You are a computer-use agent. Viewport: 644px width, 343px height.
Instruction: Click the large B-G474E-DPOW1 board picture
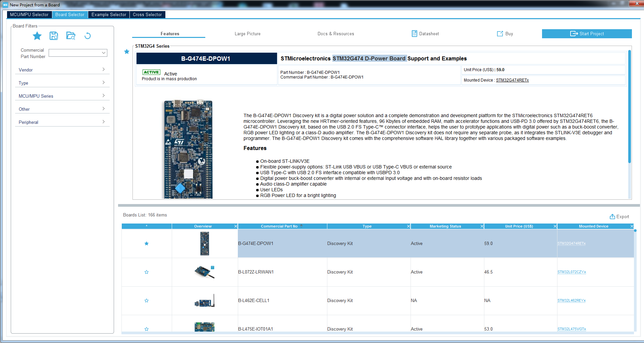[x=188, y=149]
